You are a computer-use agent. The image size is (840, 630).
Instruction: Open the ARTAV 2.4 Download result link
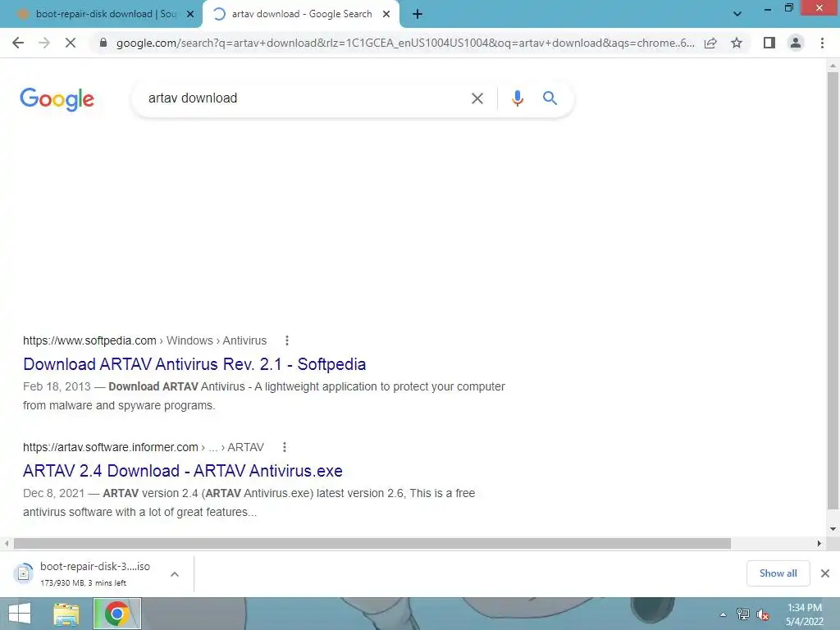pyautogui.click(x=183, y=471)
